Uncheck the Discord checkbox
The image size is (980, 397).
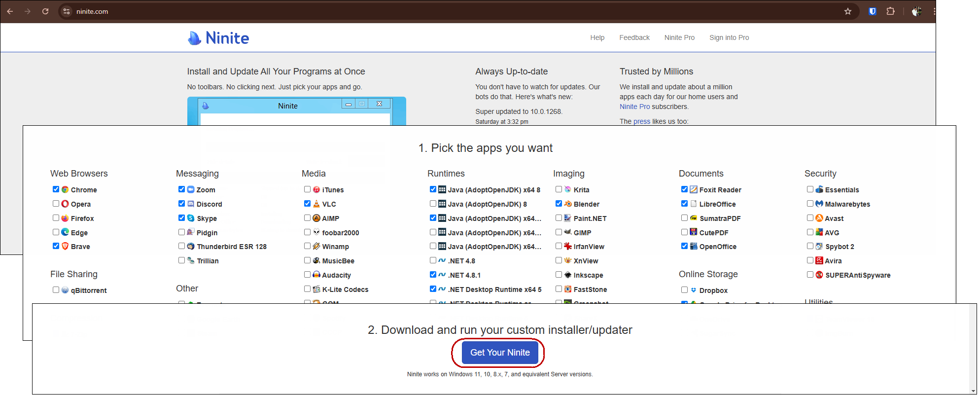coord(182,204)
